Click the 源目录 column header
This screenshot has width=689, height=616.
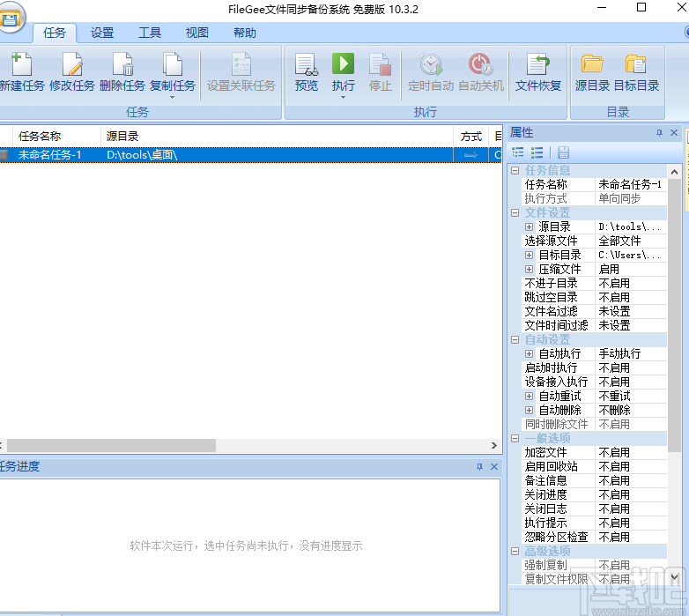coord(277,137)
